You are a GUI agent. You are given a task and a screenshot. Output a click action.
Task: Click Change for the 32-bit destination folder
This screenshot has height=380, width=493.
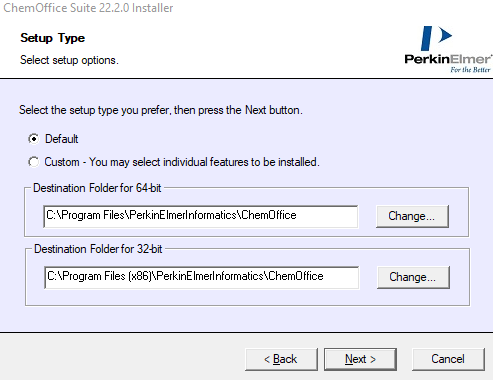coord(413,277)
